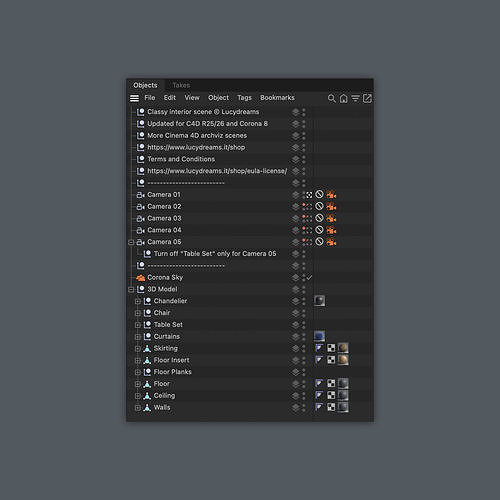500x500 pixels.
Task: Open the search icon in Objects toolbar
Action: [331, 98]
